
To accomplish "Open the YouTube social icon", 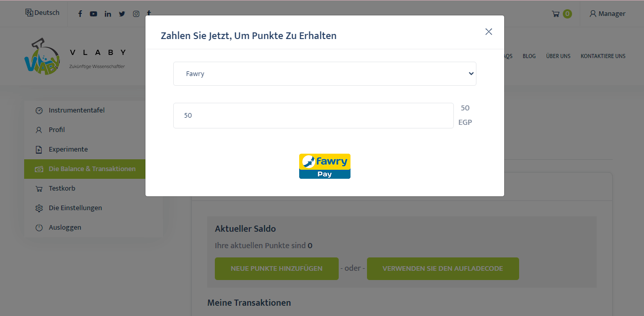I will (94, 14).
